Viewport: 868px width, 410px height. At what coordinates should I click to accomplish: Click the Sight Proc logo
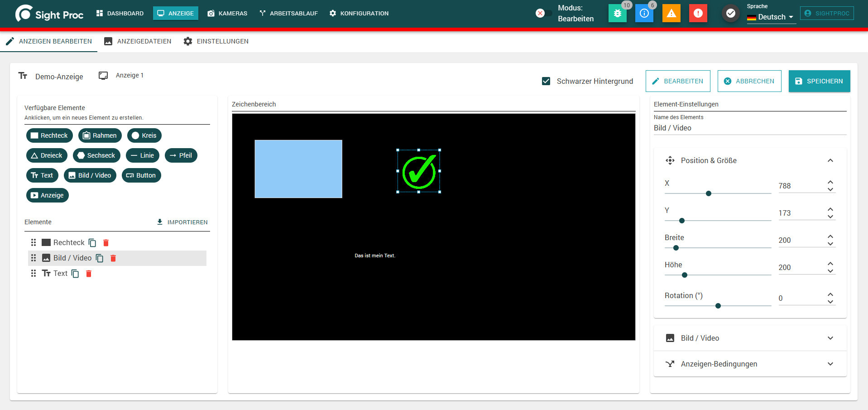[49, 14]
